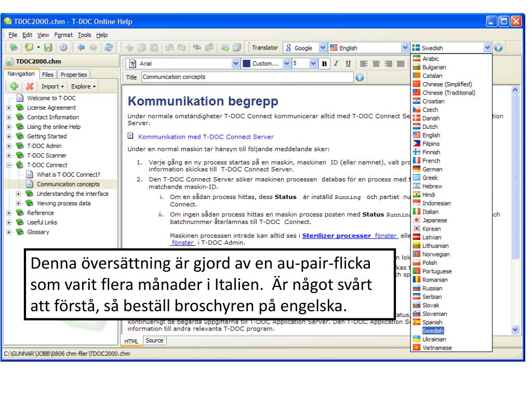The image size is (532, 399).
Task: Open the Google translator engine dropdown
Action: coord(323,48)
